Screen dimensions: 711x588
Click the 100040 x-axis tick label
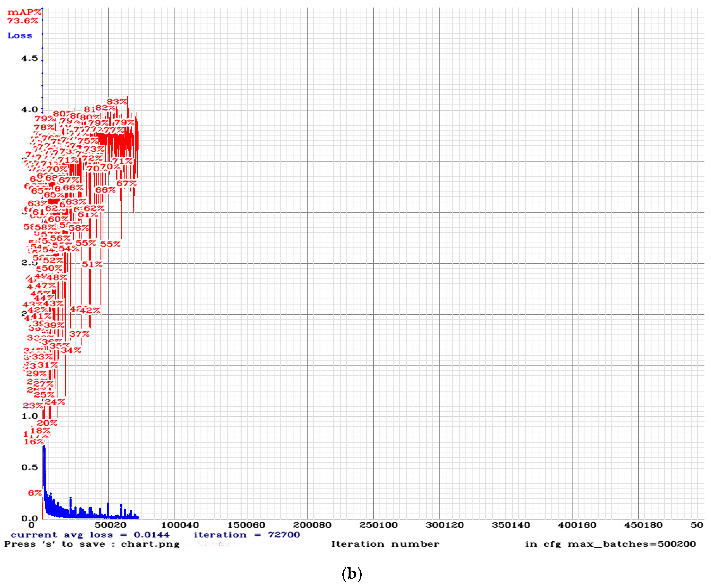click(180, 525)
